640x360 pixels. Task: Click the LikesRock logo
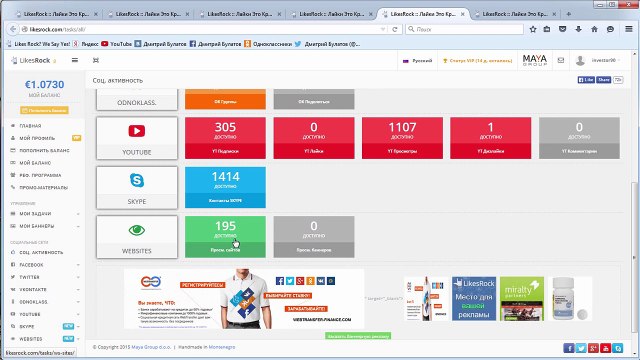33,60
